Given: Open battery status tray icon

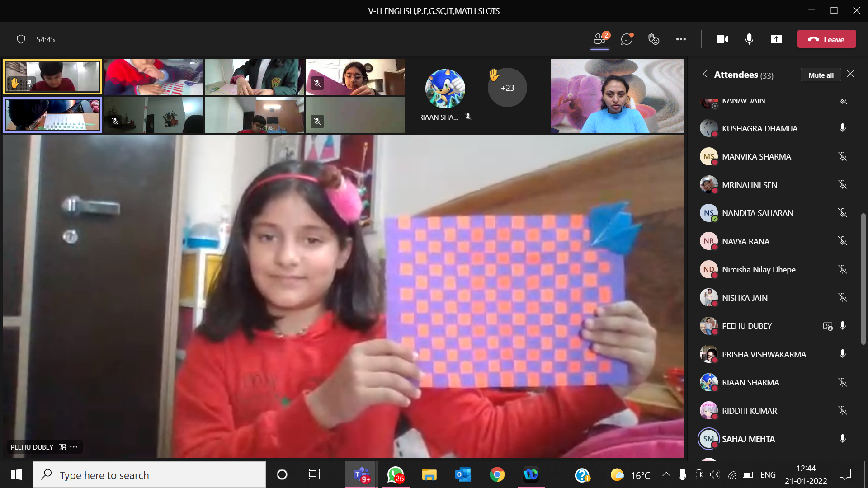Looking at the screenshot, I should (x=748, y=474).
